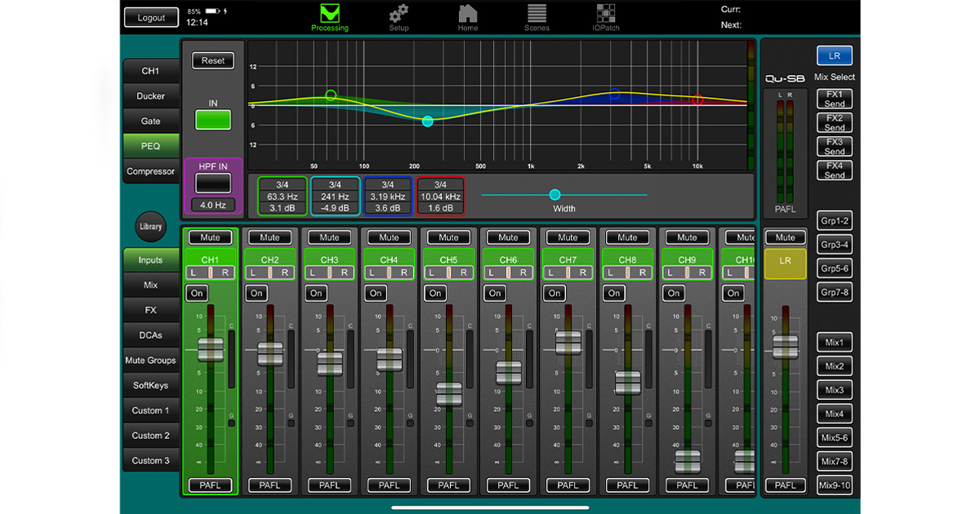Mute channel CH1

coord(210,237)
